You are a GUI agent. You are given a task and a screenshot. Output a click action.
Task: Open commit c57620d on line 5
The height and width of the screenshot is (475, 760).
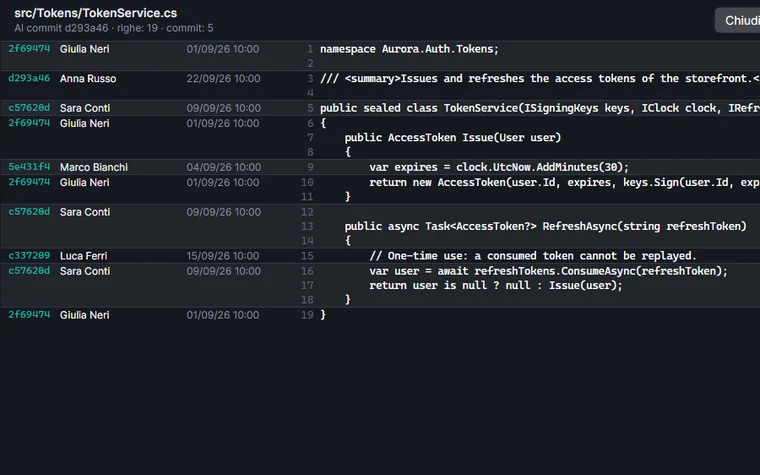tap(29, 108)
